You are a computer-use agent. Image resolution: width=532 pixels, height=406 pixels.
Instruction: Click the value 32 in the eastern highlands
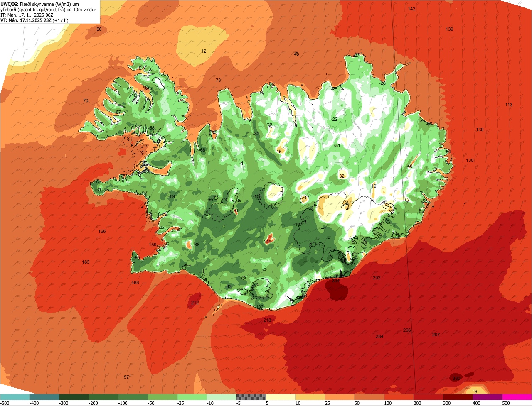[342, 176]
